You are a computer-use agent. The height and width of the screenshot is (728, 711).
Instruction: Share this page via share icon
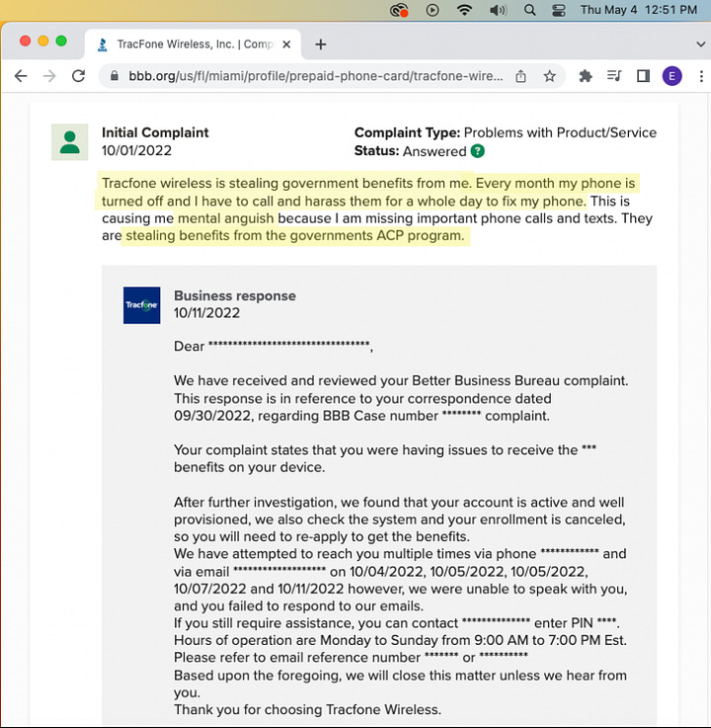pyautogui.click(x=520, y=76)
